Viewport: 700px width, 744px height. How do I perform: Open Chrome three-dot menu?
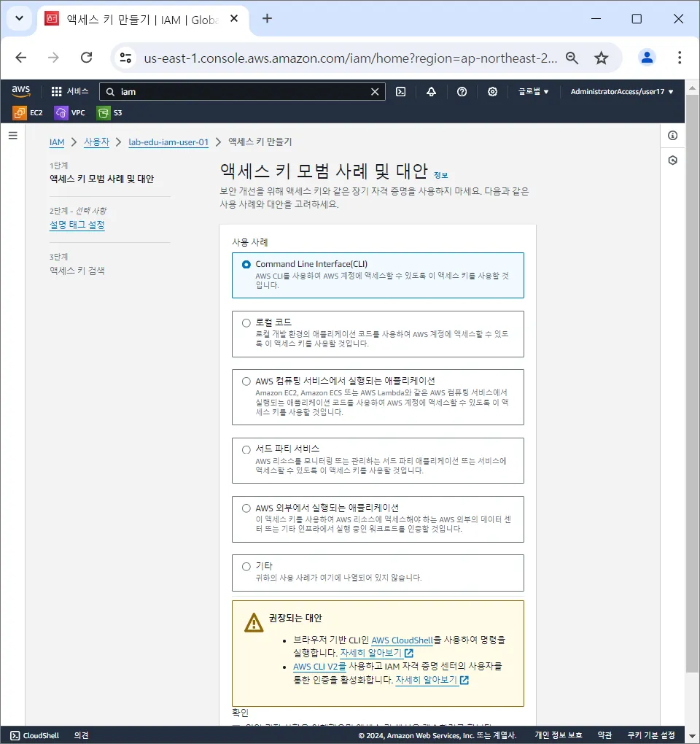(679, 58)
